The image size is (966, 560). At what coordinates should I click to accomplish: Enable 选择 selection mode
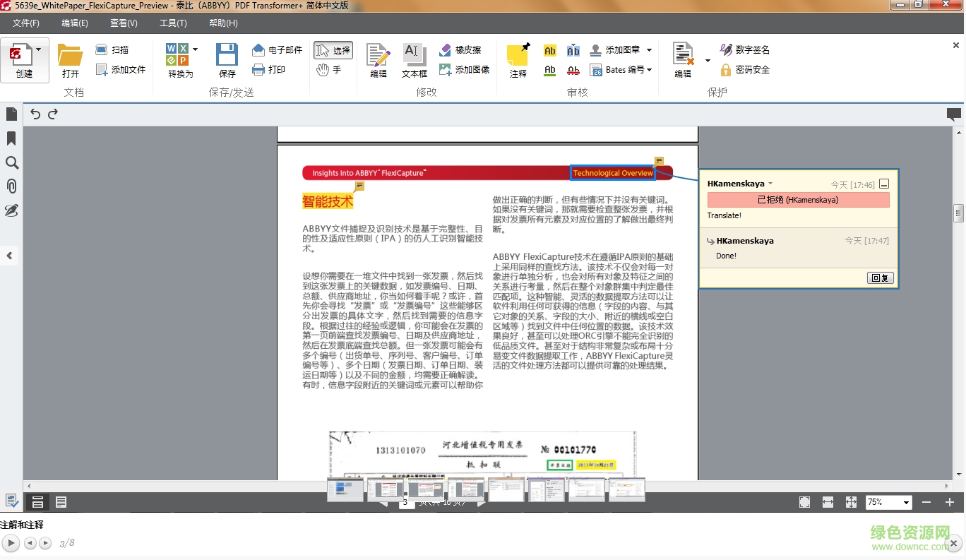click(x=331, y=49)
